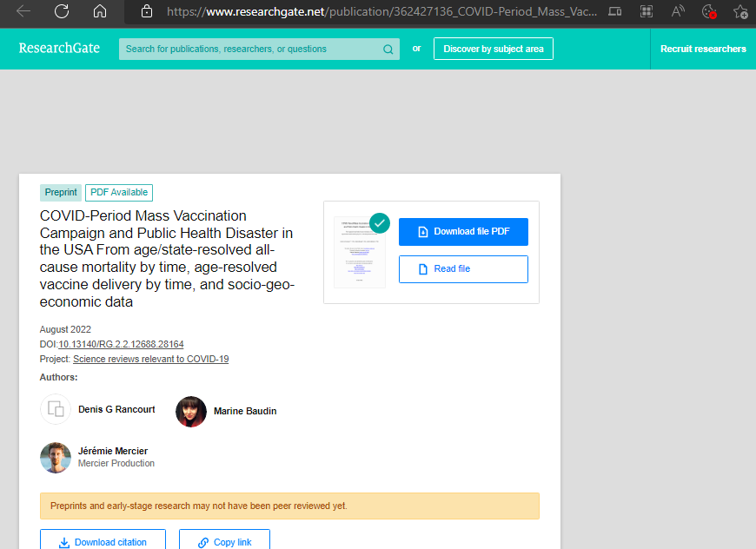Open the DOI 10.13140/RG.2.2.12688.28164 link

121,344
